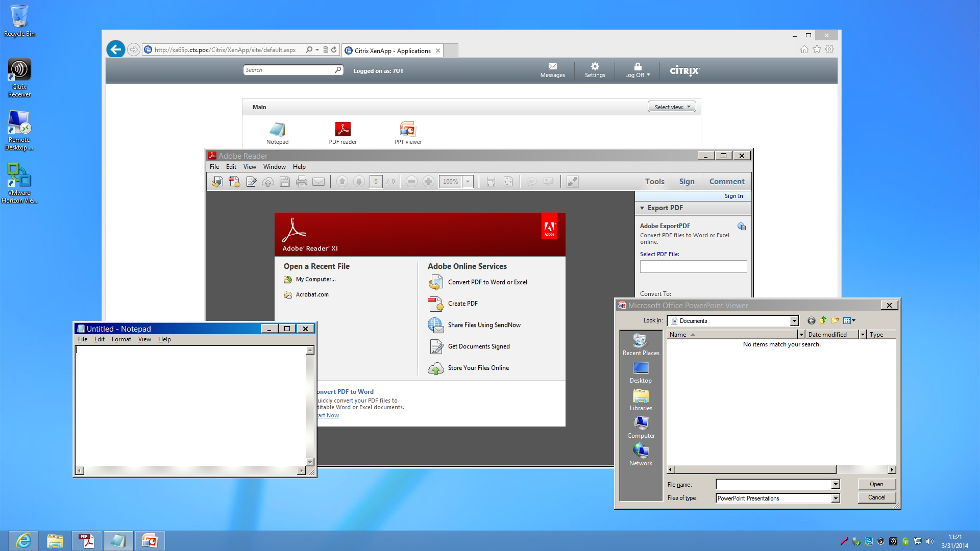Open the Comment pane in Adobe Reader

[x=727, y=182]
